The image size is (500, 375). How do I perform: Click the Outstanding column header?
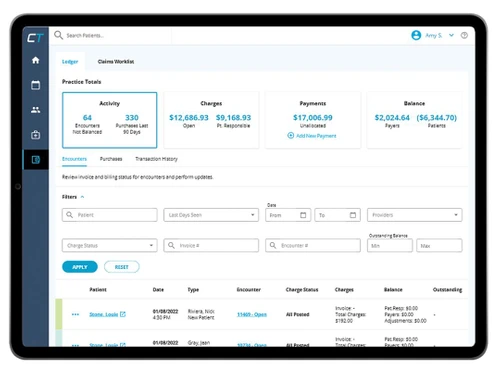point(447,290)
